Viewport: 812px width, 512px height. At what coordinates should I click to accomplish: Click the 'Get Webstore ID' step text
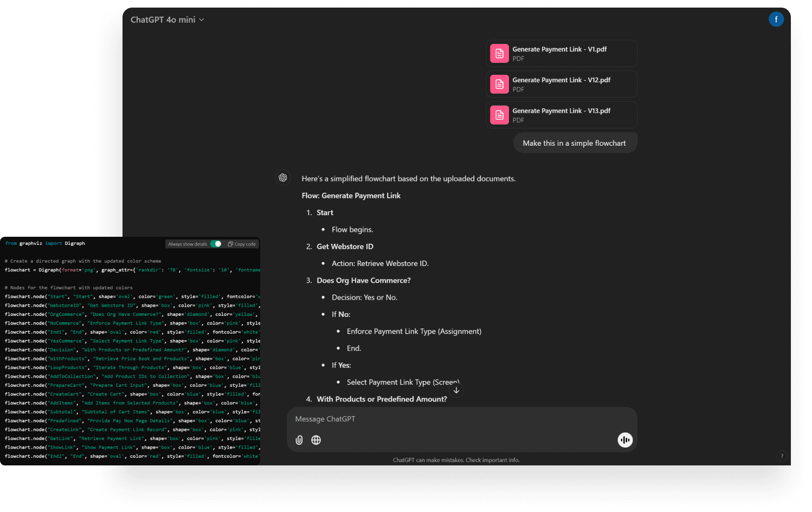(345, 247)
